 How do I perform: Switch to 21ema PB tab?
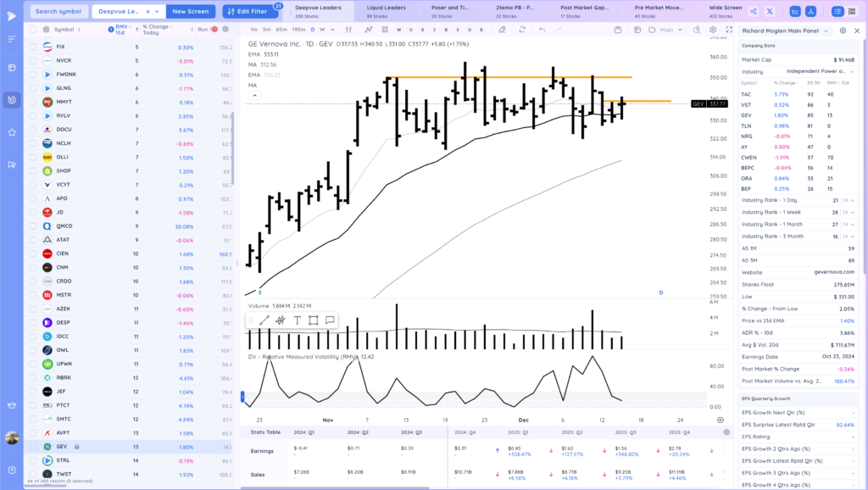pos(515,11)
